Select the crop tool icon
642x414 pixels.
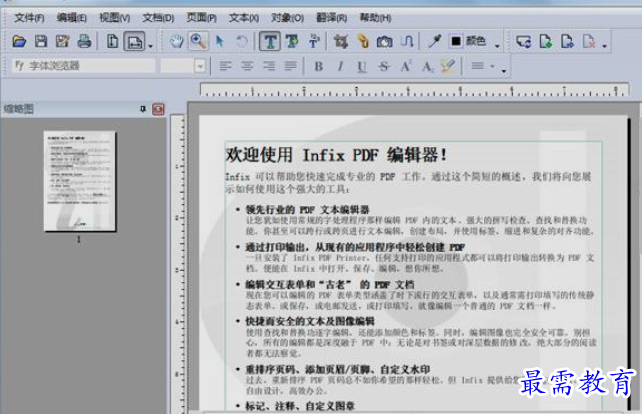coord(341,41)
